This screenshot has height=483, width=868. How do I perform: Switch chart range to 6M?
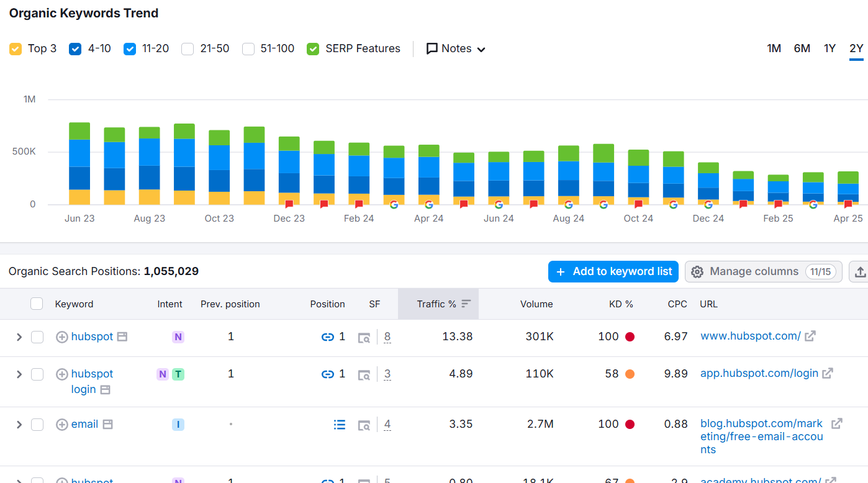(802, 48)
